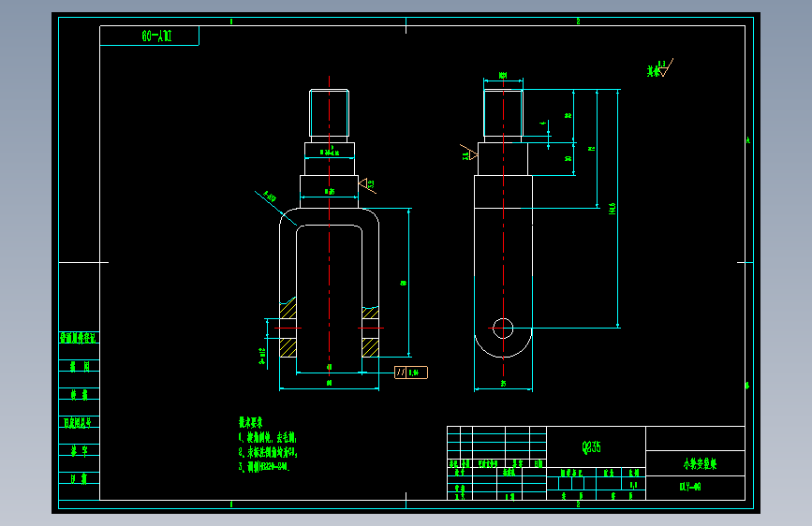This screenshot has height=526, width=812.
Task: Click the 144.6 overall height dimension
Action: click(x=613, y=209)
